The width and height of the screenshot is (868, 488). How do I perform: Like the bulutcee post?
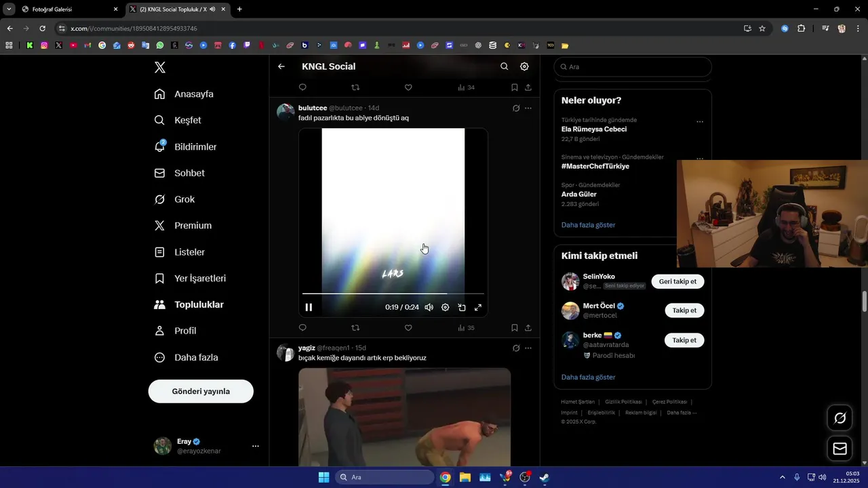click(408, 328)
